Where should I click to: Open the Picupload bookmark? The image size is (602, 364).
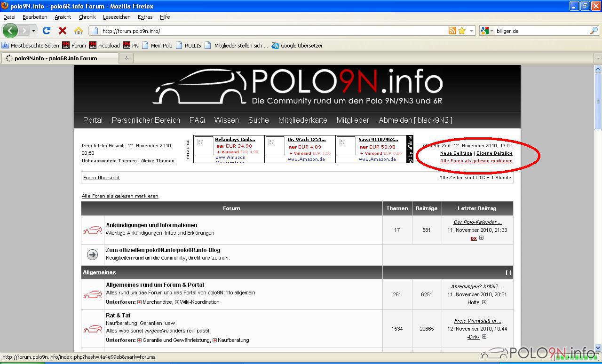(x=104, y=46)
